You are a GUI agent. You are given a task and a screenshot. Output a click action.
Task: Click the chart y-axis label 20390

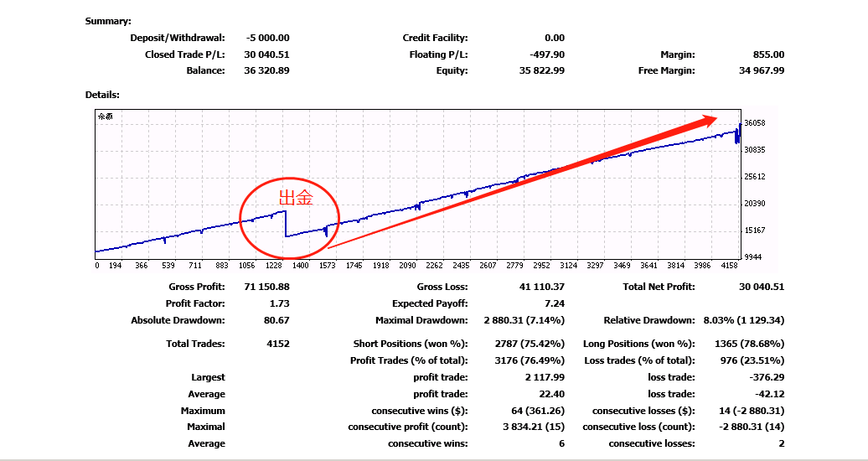(756, 204)
